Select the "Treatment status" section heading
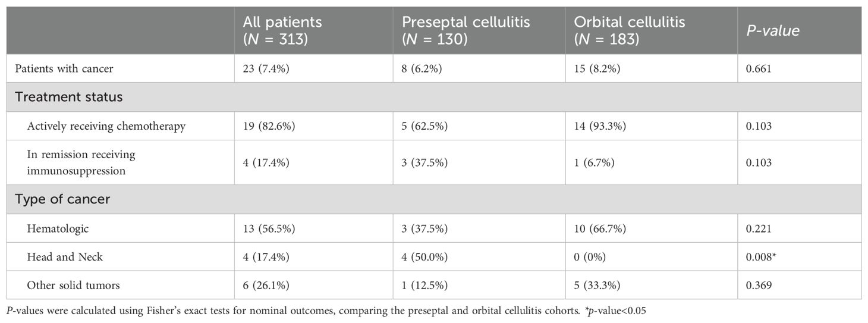868x323 pixels. point(68,97)
